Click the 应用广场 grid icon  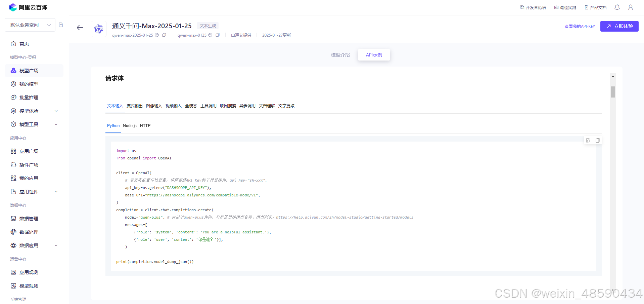[13, 151]
